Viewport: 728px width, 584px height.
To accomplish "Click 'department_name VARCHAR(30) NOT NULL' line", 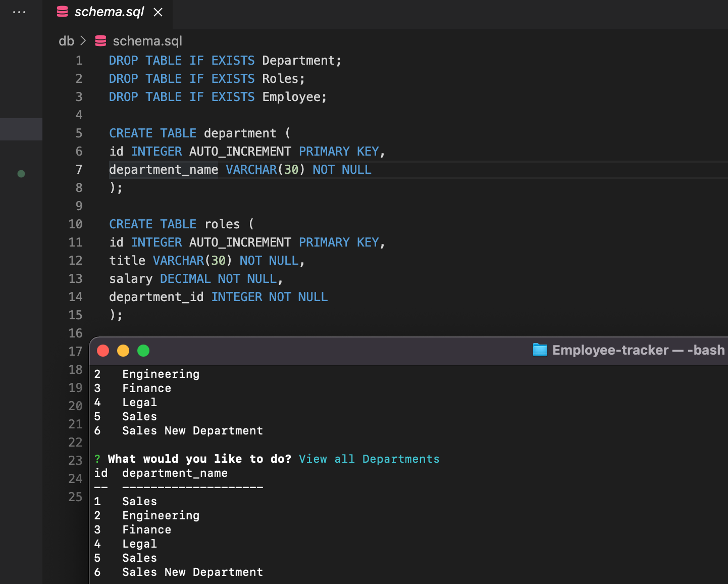I will click(240, 170).
